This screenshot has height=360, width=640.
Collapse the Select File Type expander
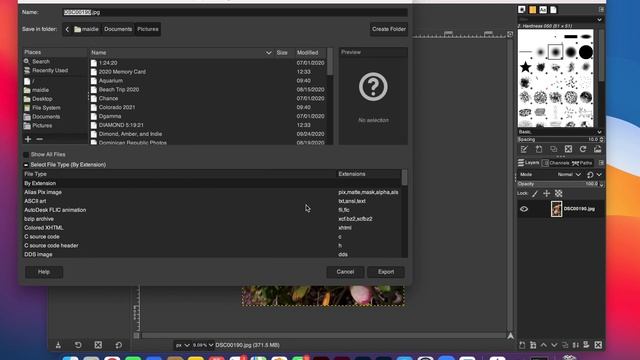click(26, 165)
